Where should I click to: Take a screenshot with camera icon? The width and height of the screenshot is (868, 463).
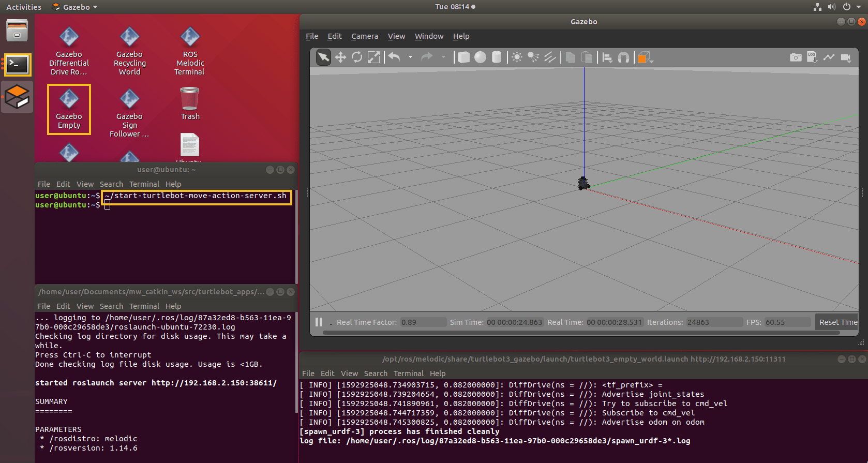click(x=796, y=57)
